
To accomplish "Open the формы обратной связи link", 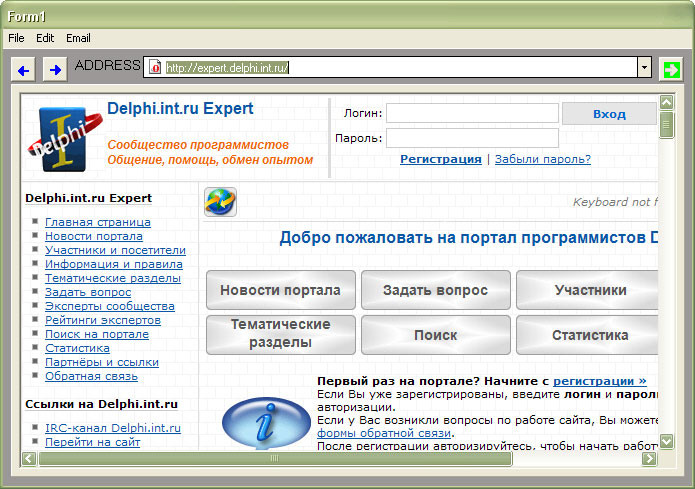I will 384,433.
